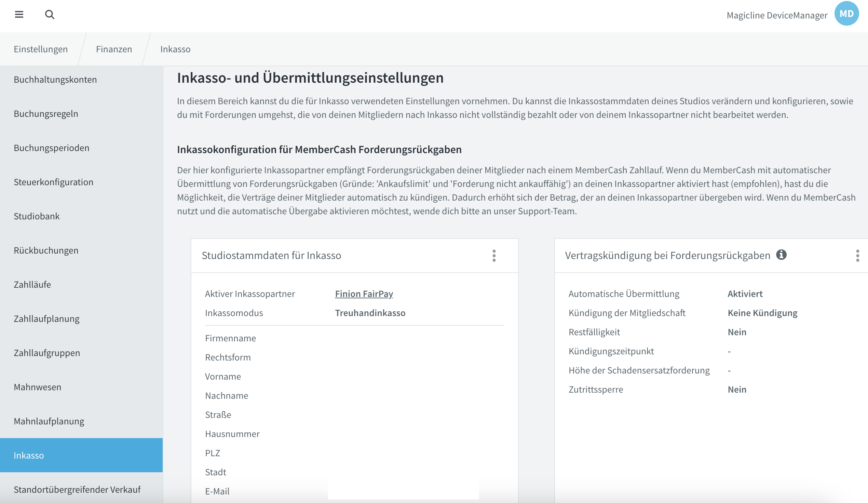Open Buchhaltungskonten in sidebar

(81, 80)
